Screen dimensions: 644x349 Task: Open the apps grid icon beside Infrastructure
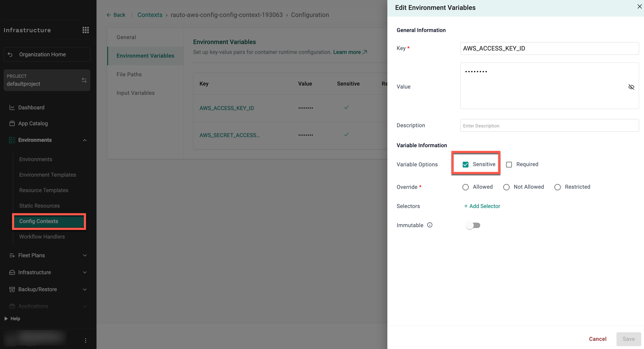coord(86,30)
